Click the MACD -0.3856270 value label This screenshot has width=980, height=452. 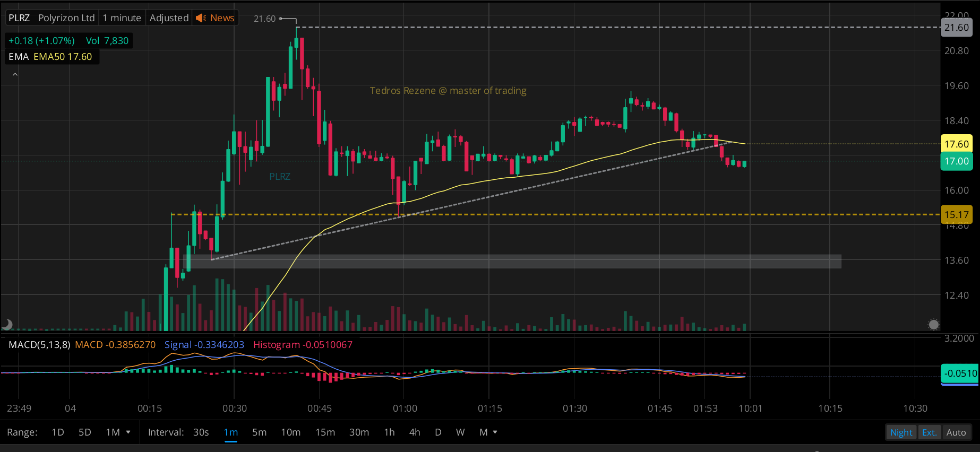pyautogui.click(x=115, y=345)
